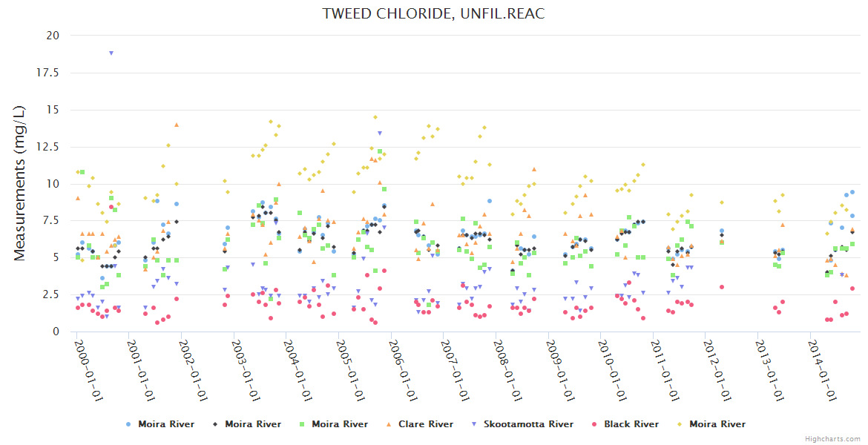Click the orange triangle Clare River legend marker
868x445 pixels.
click(x=389, y=424)
